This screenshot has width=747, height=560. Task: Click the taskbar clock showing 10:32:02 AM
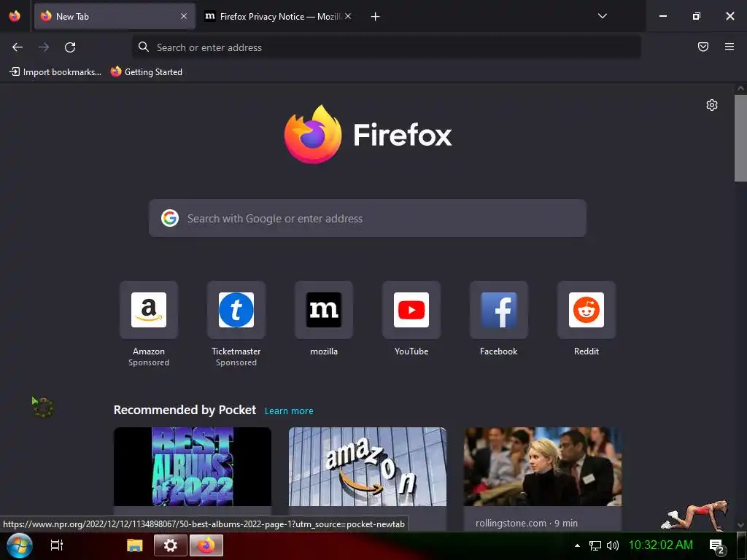tap(660, 545)
